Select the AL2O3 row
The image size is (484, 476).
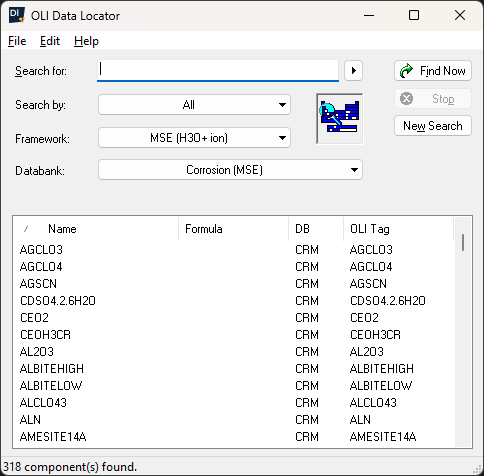pos(234,352)
